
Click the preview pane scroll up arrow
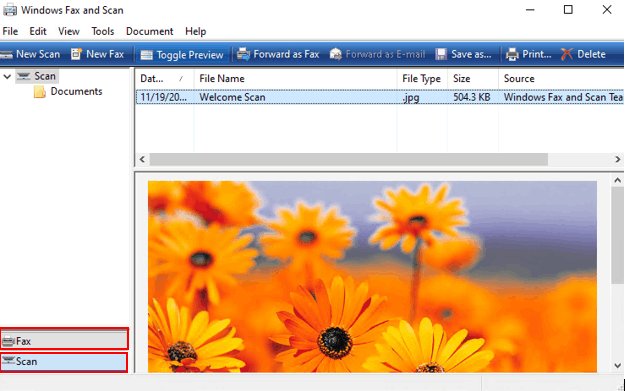coord(618,181)
